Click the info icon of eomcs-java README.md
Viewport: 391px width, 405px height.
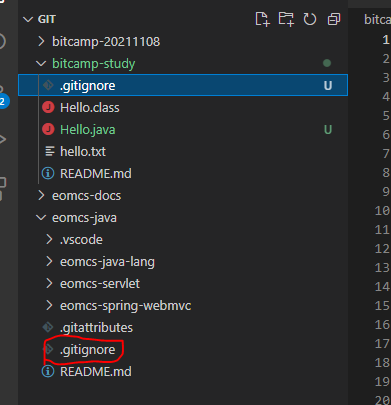pyautogui.click(x=48, y=371)
